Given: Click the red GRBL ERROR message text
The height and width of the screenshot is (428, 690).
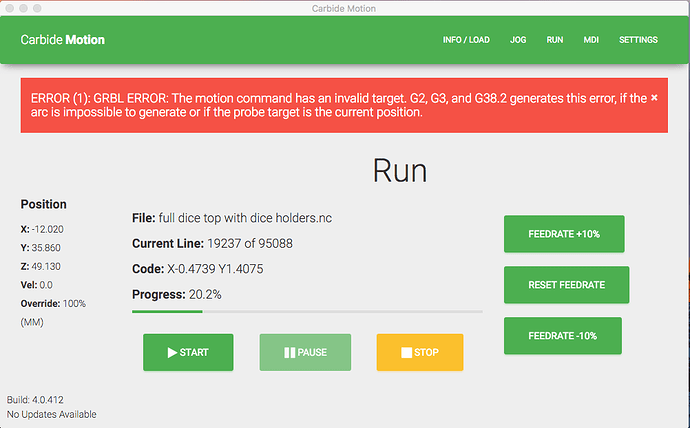Looking at the screenshot, I should (x=339, y=105).
